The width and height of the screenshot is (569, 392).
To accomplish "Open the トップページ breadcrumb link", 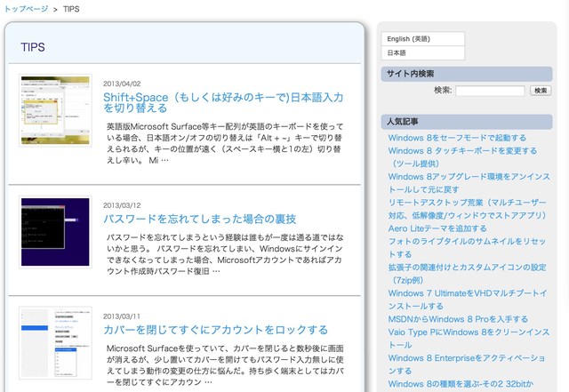I will [25, 8].
